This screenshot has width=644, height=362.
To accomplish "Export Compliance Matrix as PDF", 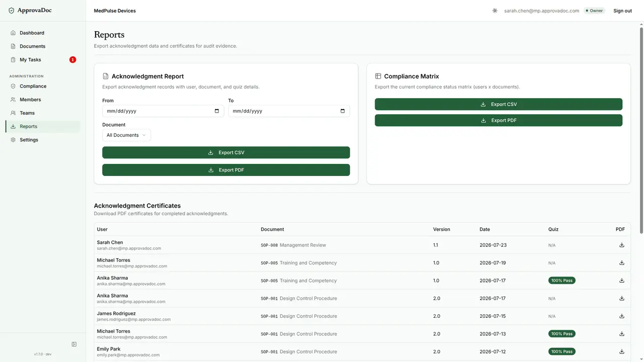I will [x=499, y=121].
